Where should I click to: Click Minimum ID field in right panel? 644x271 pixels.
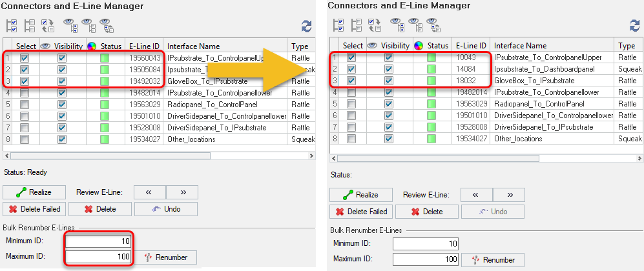click(x=426, y=243)
